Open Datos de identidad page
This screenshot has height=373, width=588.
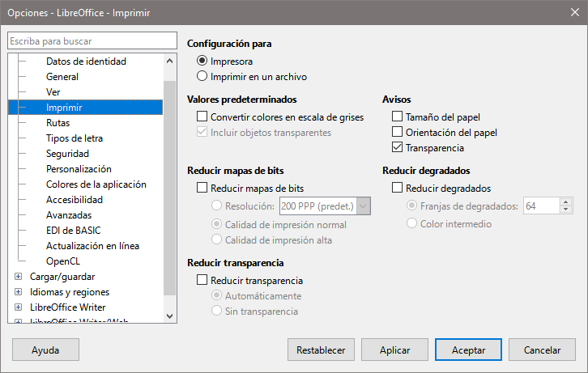coord(86,61)
